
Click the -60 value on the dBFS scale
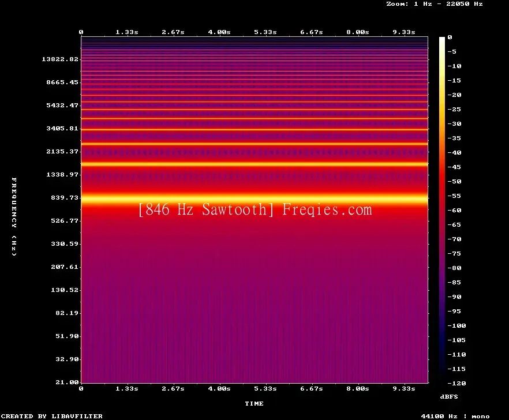tap(454, 211)
